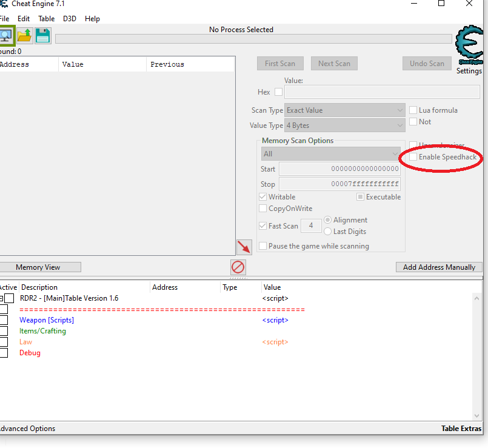488x448 pixels.
Task: Click the Fast Scan alignment value field
Action: pos(311,226)
